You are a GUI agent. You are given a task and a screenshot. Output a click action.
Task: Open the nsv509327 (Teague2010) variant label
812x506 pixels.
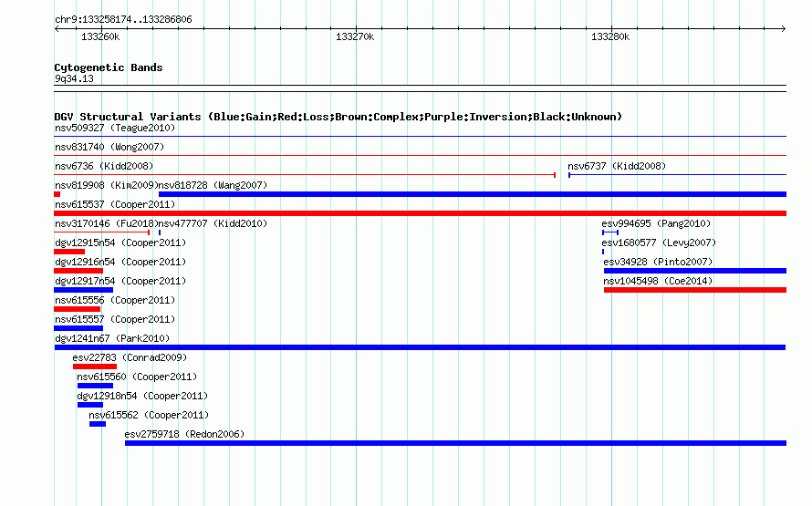click(115, 128)
